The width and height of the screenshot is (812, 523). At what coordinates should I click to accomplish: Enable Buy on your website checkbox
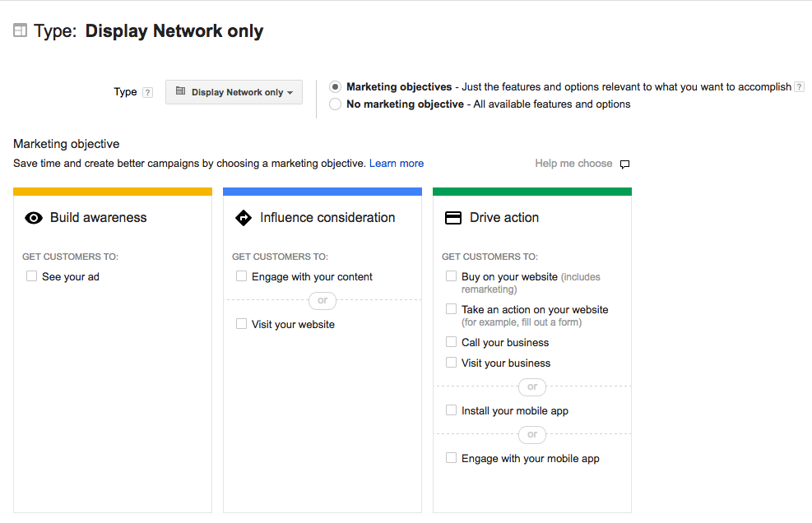(x=451, y=276)
